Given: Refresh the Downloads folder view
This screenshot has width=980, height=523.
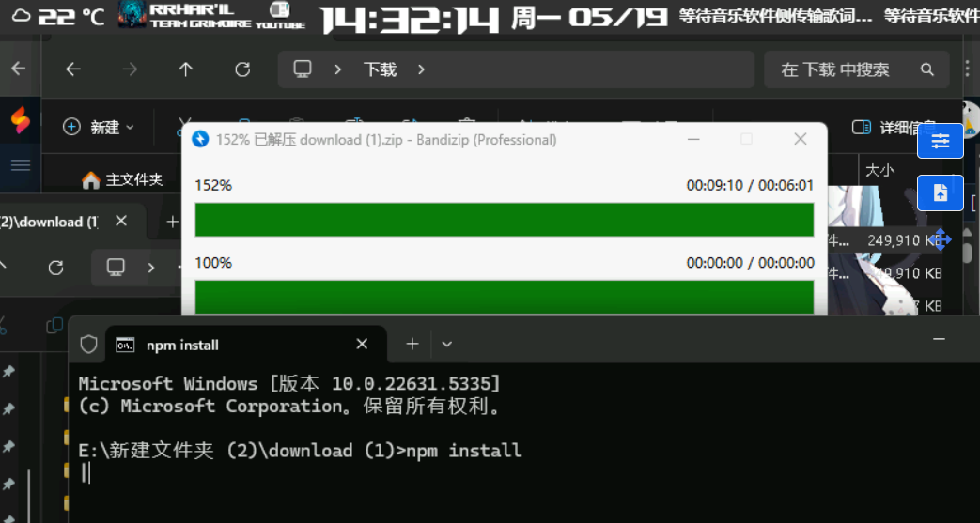Looking at the screenshot, I should click(x=242, y=69).
